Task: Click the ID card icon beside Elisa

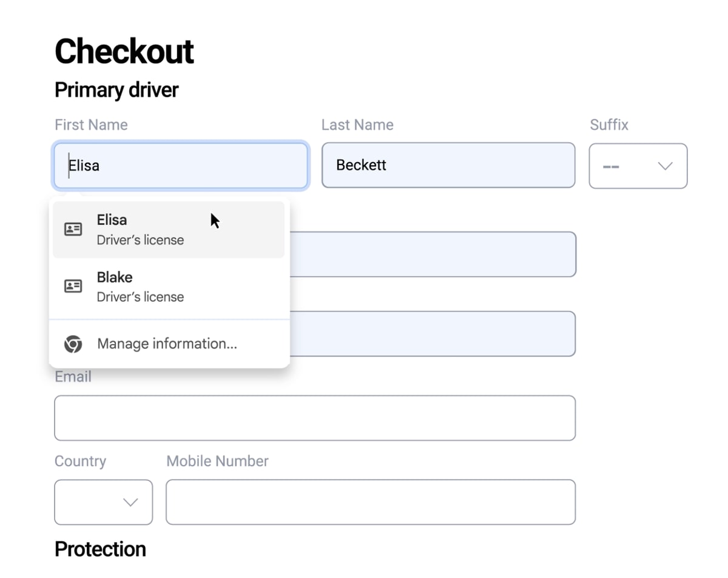Action: pyautogui.click(x=73, y=229)
